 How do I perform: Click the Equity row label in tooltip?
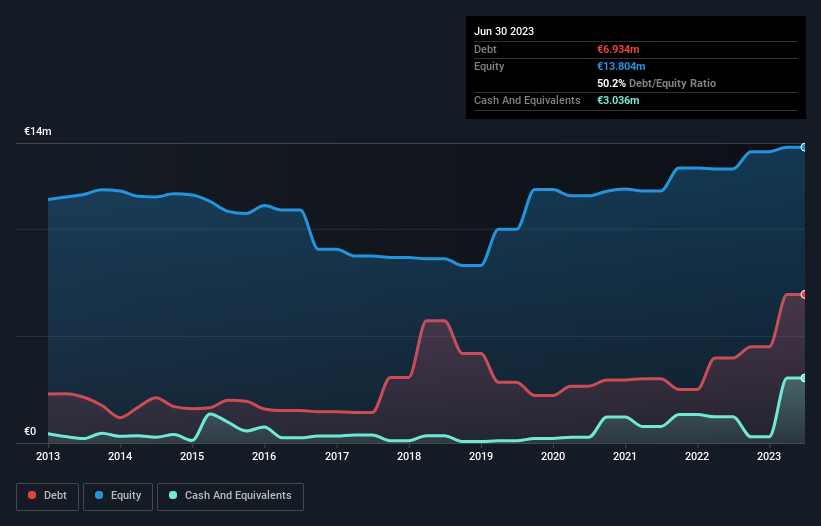point(489,66)
